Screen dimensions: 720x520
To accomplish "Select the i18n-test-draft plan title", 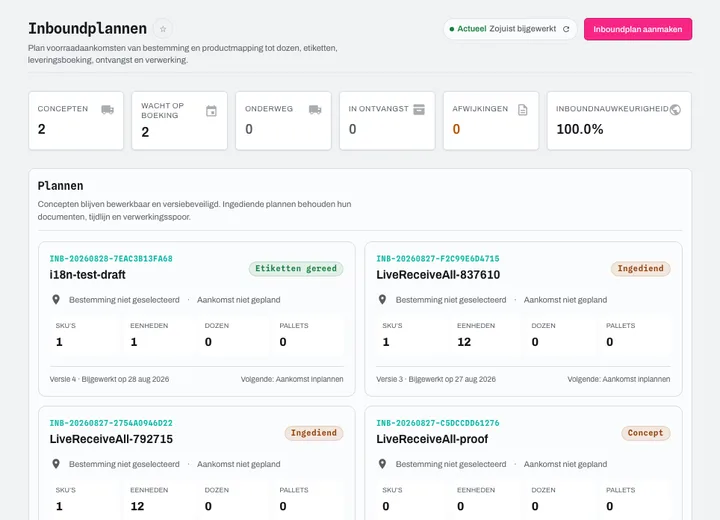I will pyautogui.click(x=87, y=275).
